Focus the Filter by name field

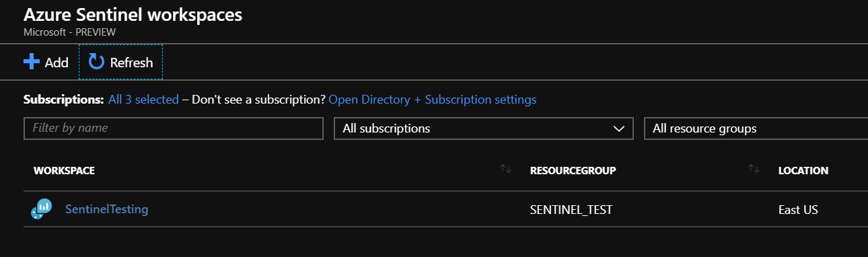coord(174,128)
